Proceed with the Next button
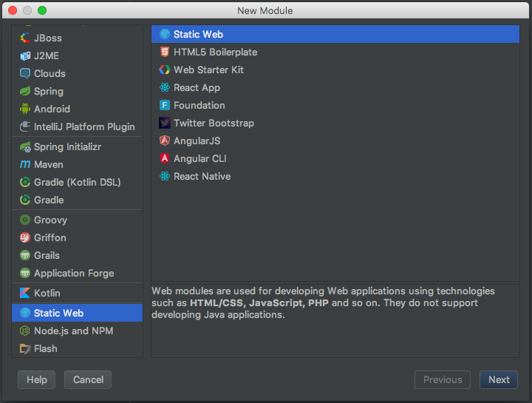Viewport: 532px width, 403px height. 499,379
